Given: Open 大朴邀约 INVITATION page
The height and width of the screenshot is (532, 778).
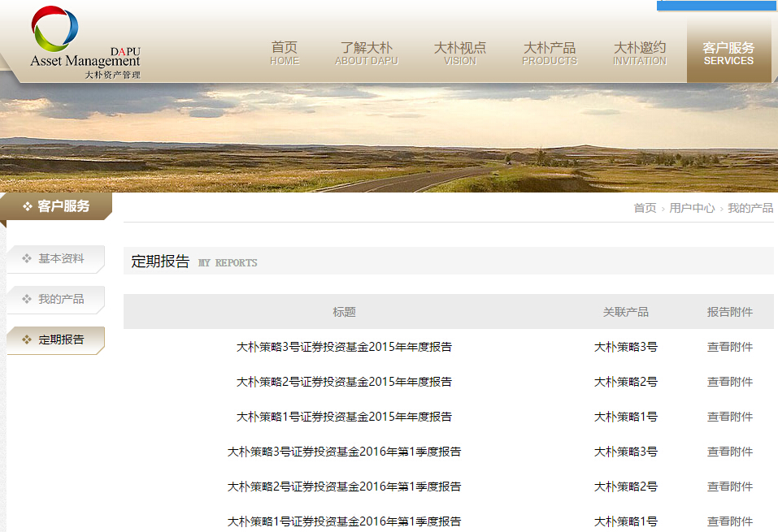Looking at the screenshot, I should 640,54.
